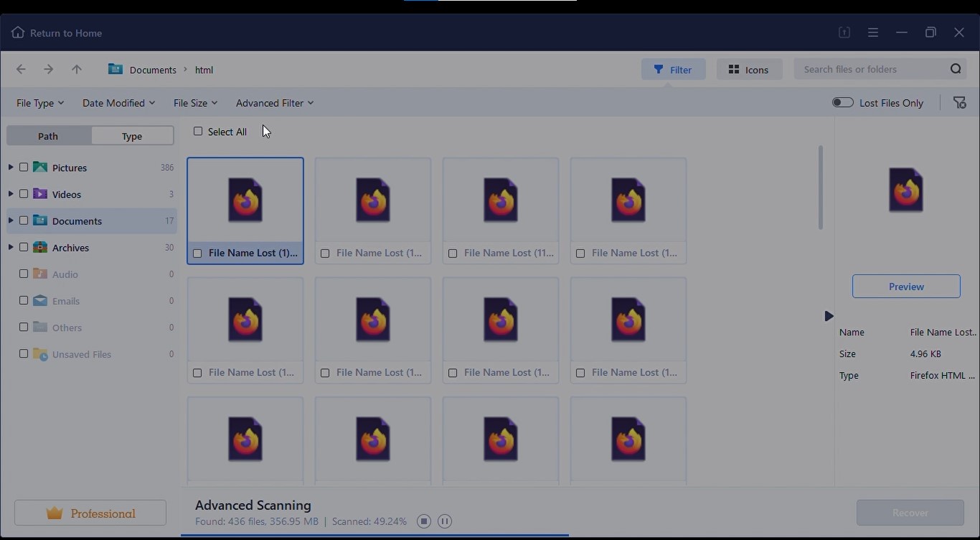Select the Documents tree item

92,220
